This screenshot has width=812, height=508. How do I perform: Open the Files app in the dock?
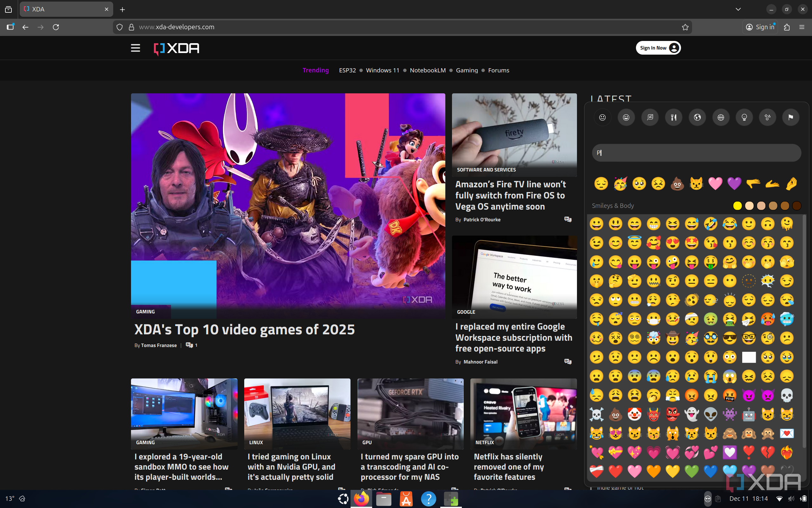tap(383, 498)
